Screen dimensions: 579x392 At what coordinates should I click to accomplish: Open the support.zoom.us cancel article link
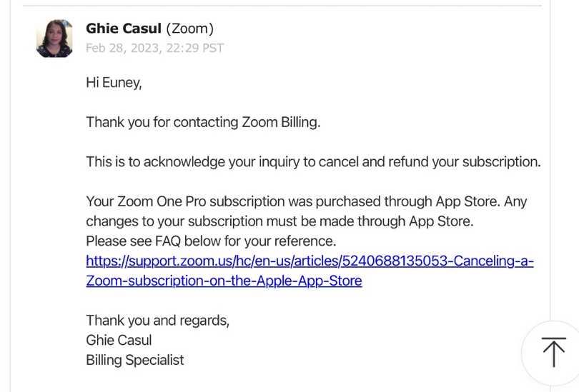[x=310, y=261]
